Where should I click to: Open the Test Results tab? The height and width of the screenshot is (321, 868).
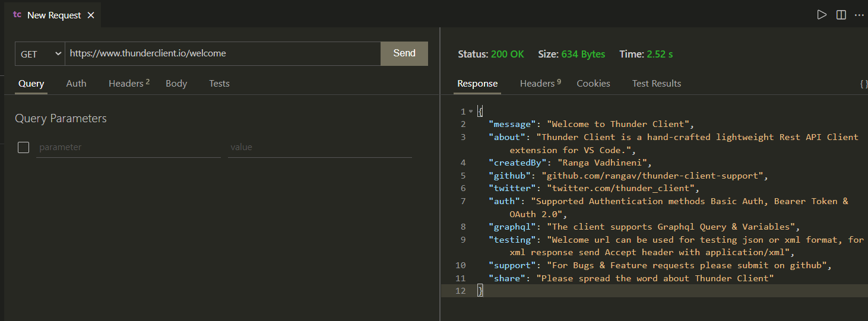click(x=657, y=84)
